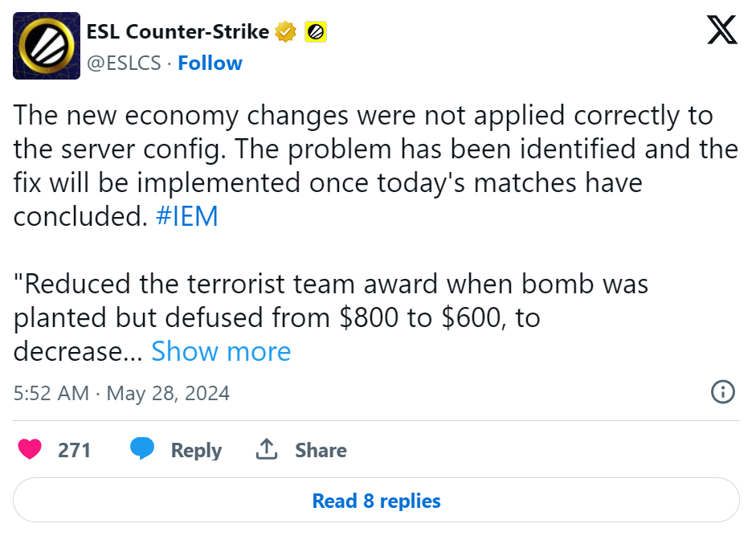The image size is (756, 536).
Task: Click the 271 likes count
Action: tap(74, 450)
